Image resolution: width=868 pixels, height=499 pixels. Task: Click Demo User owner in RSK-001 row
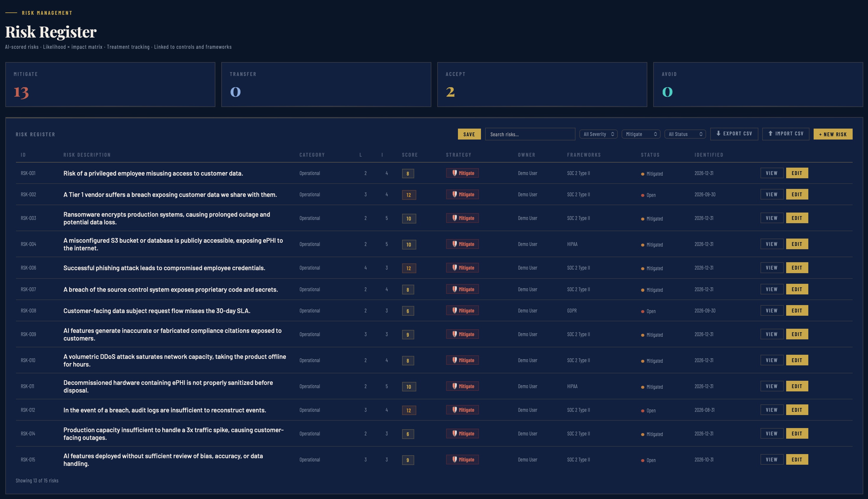click(528, 173)
